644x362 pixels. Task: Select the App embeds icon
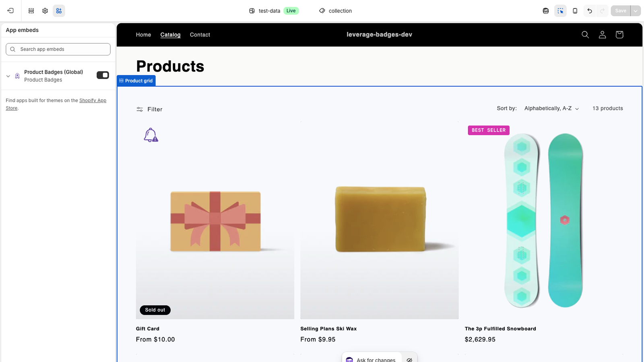(59, 11)
